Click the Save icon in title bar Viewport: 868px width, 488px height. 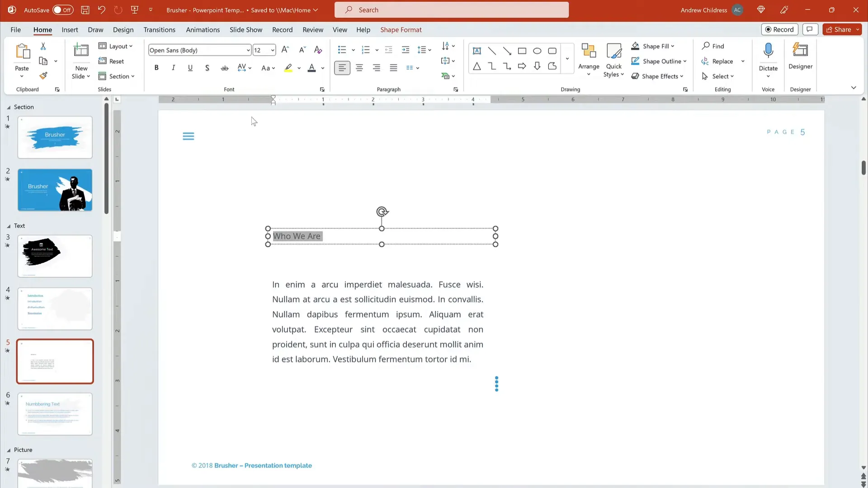pyautogui.click(x=85, y=10)
